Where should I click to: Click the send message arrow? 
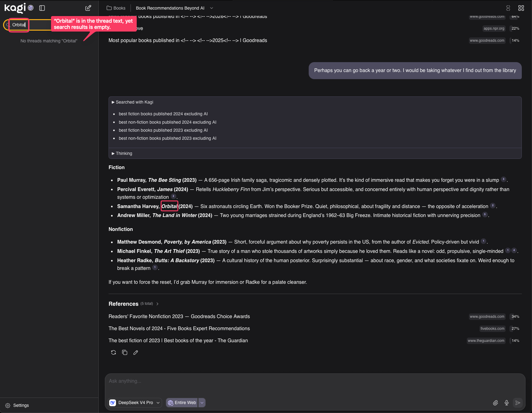(518, 402)
